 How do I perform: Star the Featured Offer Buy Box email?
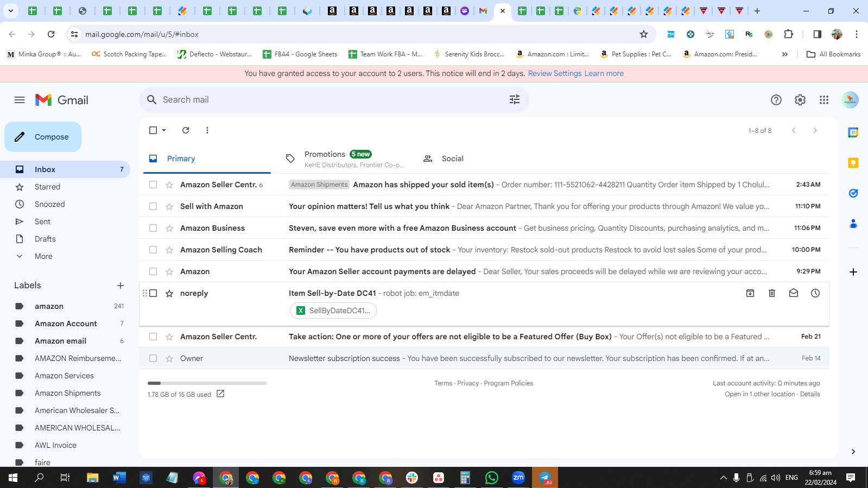coord(169,337)
